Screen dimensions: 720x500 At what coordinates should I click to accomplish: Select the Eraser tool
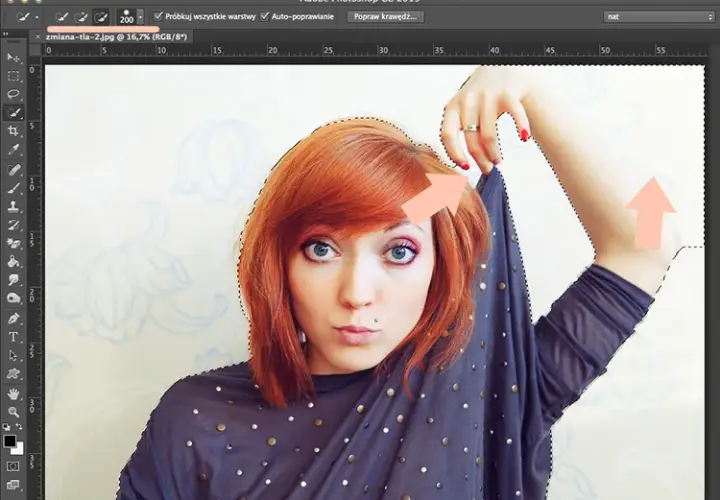pos(13,243)
